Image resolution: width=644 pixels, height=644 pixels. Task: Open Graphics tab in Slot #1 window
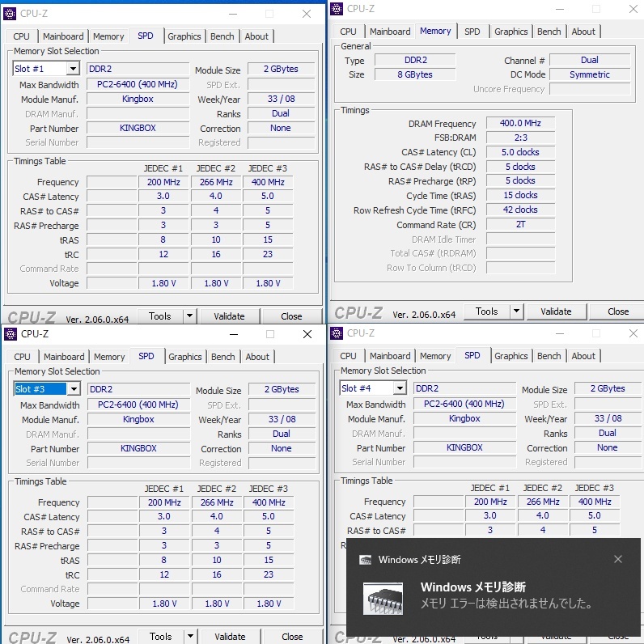[x=184, y=36]
